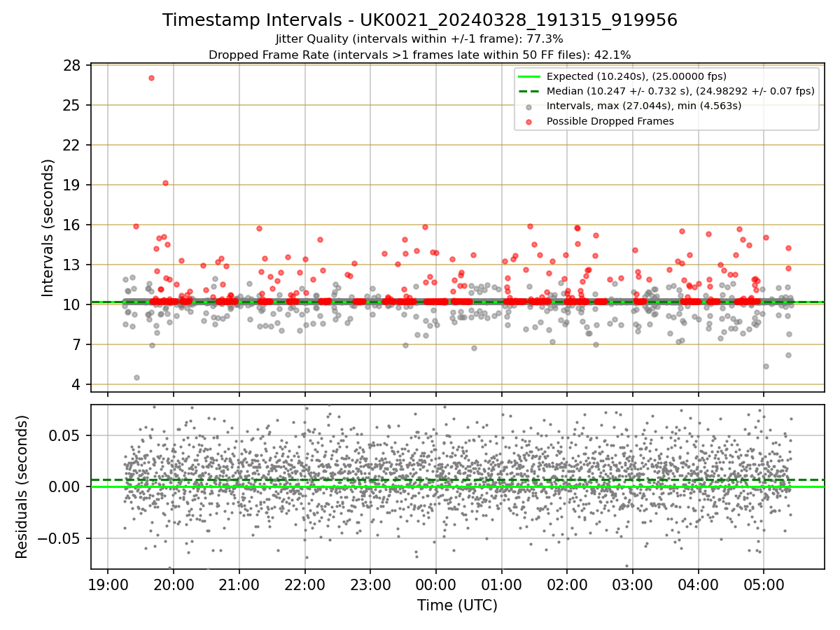Select the "Dropped Frame Rate" 42.1% subtitle line
The width and height of the screenshot is (840, 630).
[420, 55]
